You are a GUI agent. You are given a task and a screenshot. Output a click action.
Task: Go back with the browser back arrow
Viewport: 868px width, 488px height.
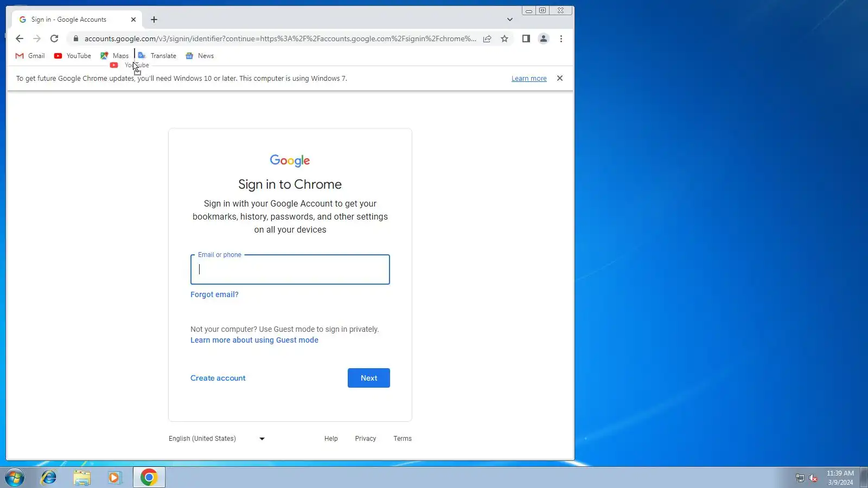(x=20, y=38)
